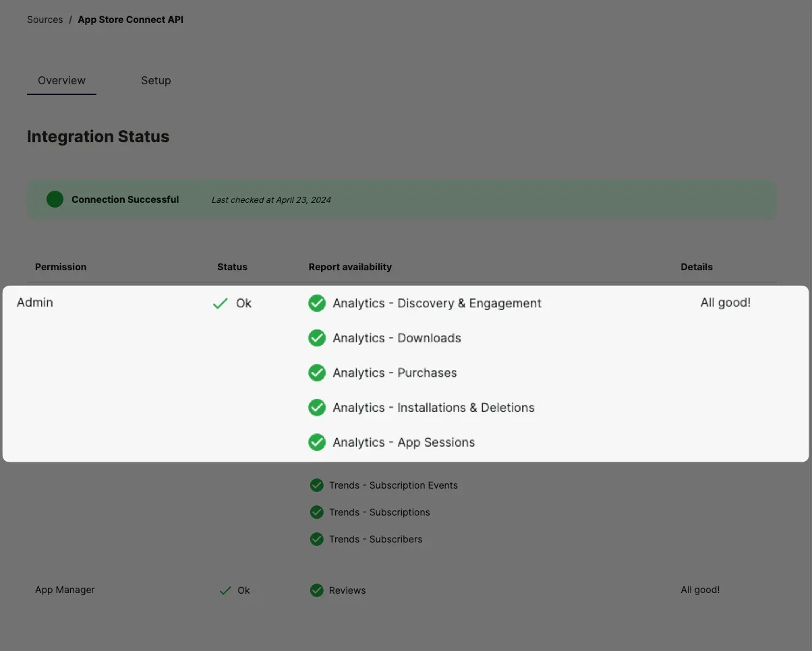Click the Details column header
Screen dimensions: 812x651
click(697, 267)
